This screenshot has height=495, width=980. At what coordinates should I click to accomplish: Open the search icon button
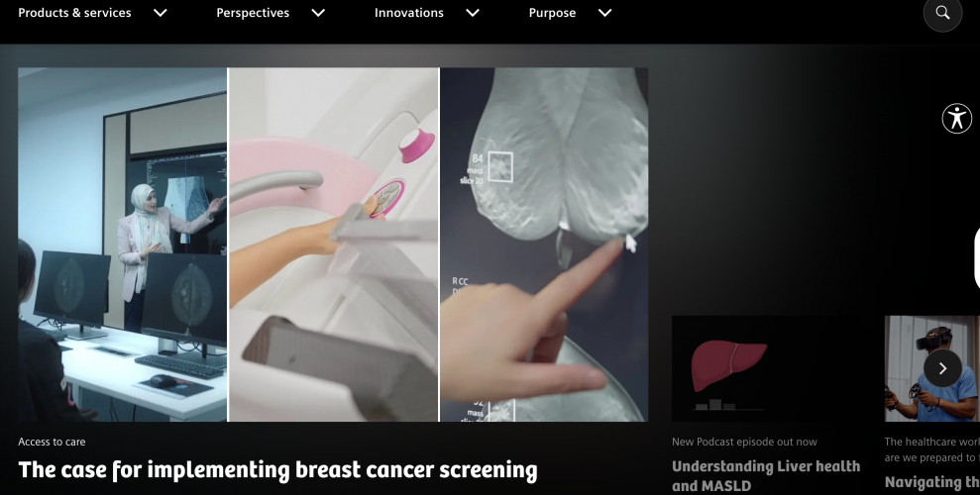942,13
